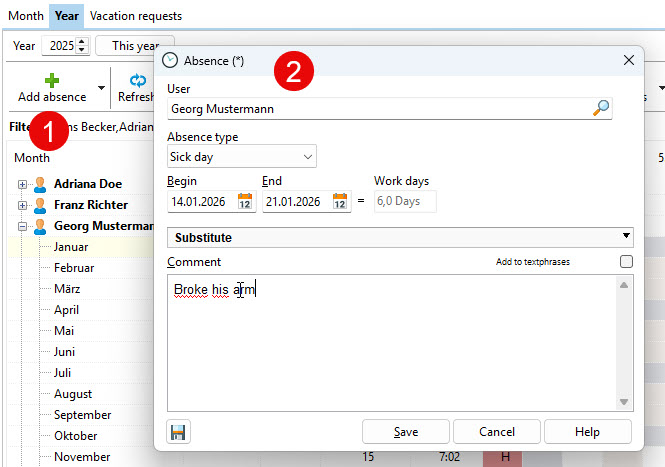Switch to the Vacation requests tab

pyautogui.click(x=136, y=16)
